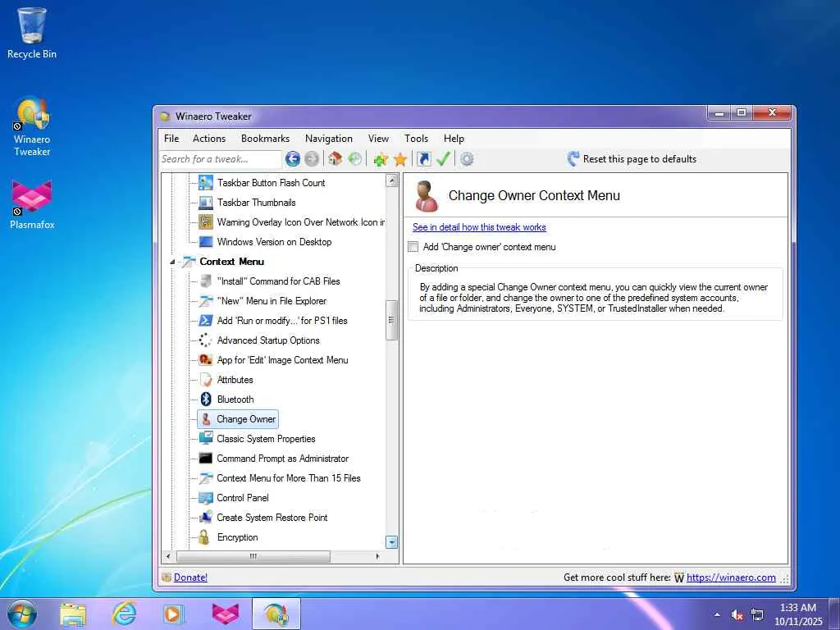Click the Donate! link
This screenshot has height=630, width=840.
(x=190, y=577)
